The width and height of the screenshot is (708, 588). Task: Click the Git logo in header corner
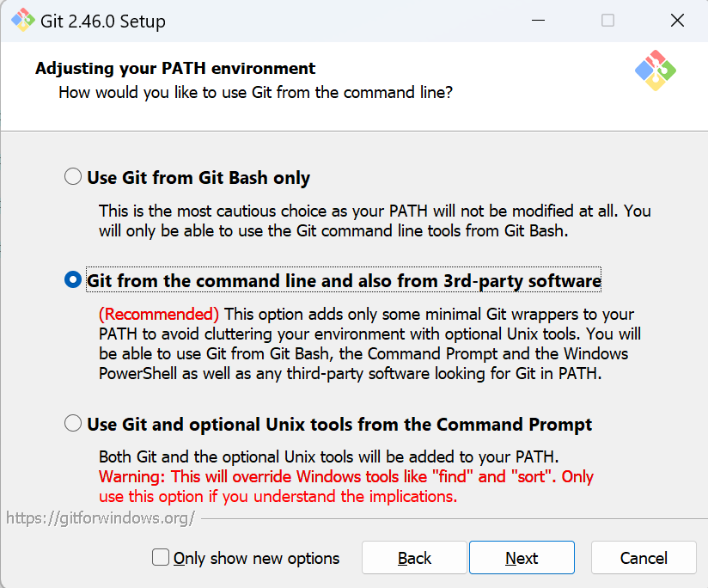656,70
